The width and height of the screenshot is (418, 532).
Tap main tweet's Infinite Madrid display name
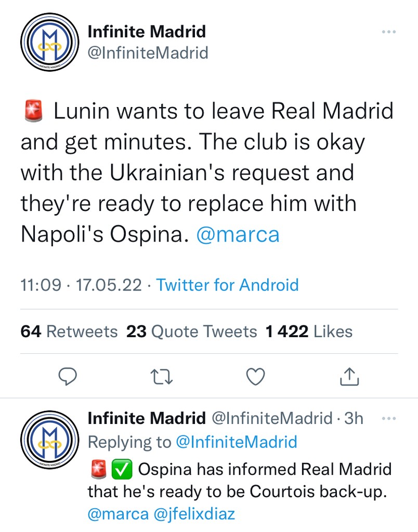click(147, 32)
